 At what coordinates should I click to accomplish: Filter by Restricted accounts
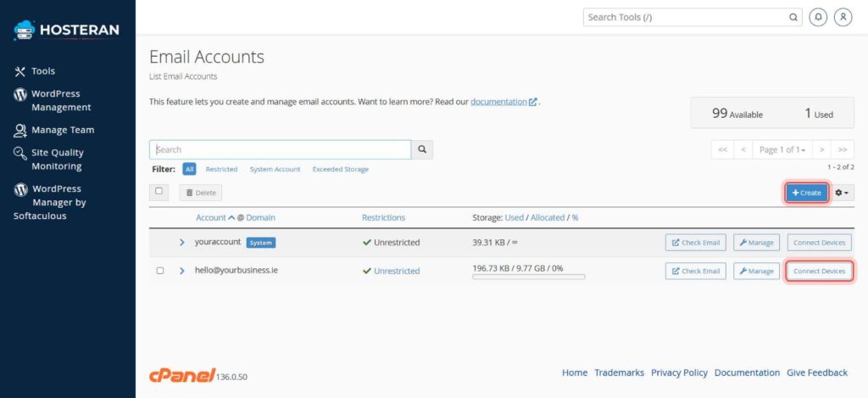pyautogui.click(x=221, y=169)
